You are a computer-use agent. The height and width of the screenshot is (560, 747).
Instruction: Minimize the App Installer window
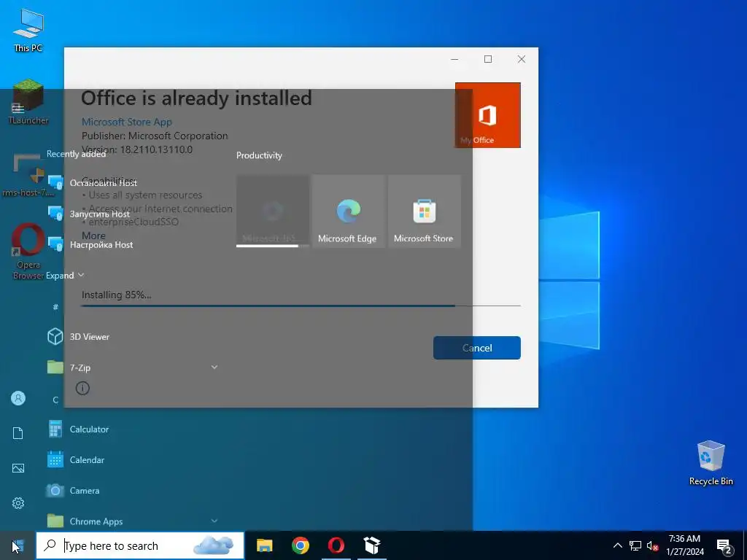tap(454, 59)
